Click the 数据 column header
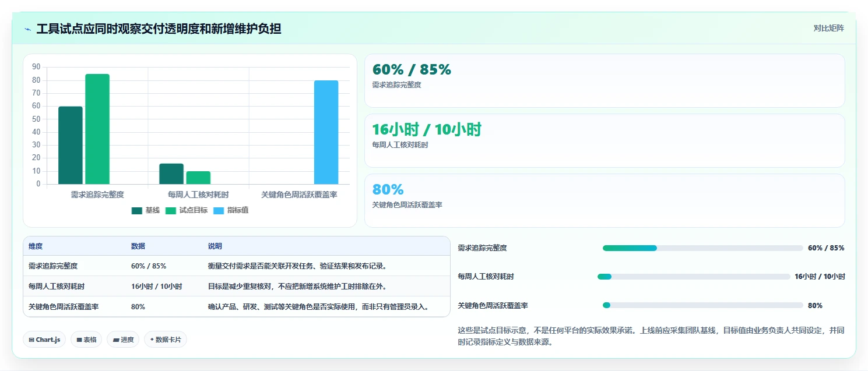The width and height of the screenshot is (868, 371). point(138,246)
